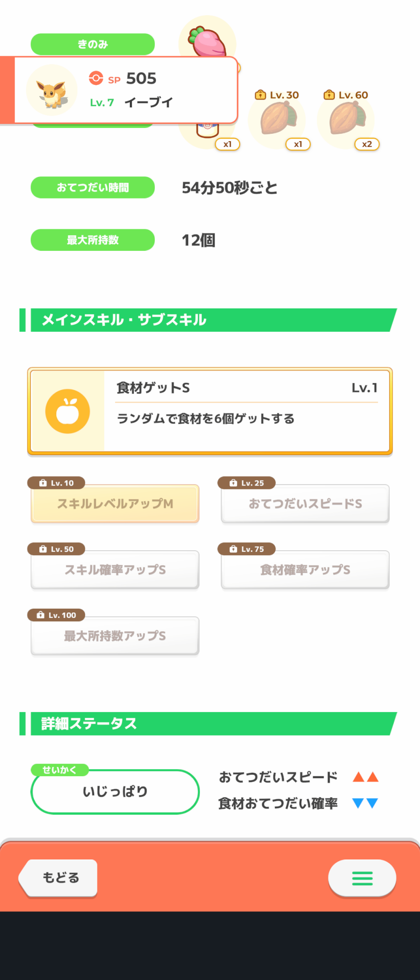Tap the orange apple main skill icon
The height and width of the screenshot is (980, 420).
pos(68,411)
